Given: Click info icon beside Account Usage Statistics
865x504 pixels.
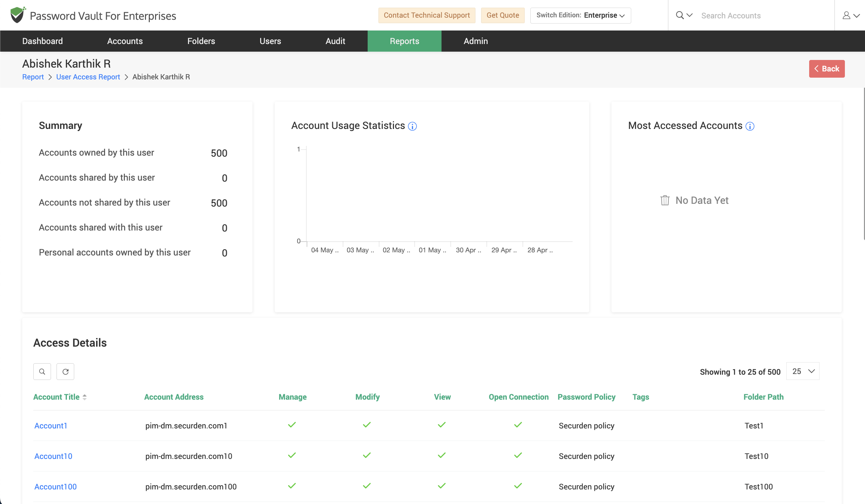Looking at the screenshot, I should [x=412, y=126].
